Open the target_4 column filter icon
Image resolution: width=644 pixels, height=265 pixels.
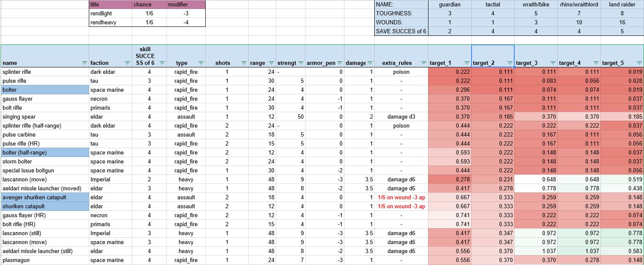pyautogui.click(x=596, y=63)
